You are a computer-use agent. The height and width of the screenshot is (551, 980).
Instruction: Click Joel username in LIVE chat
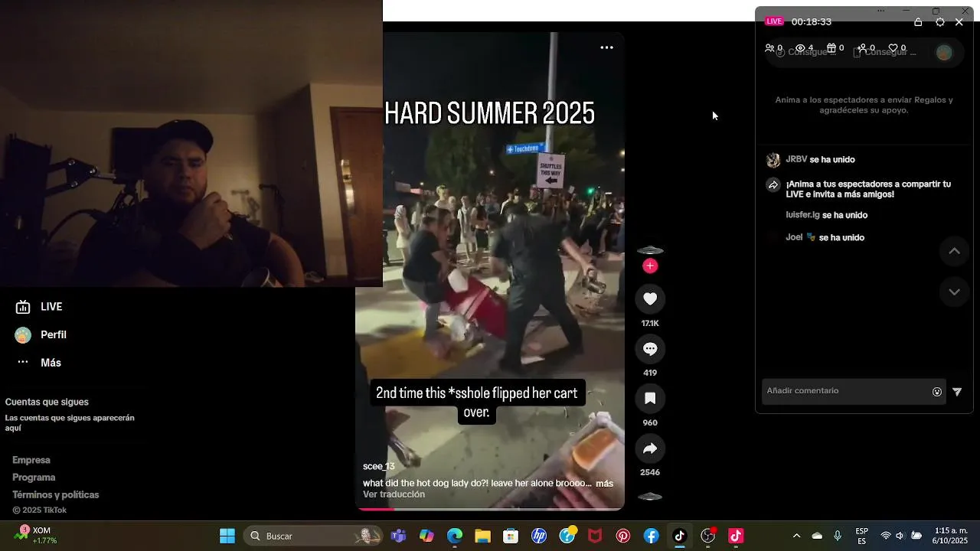[794, 237]
